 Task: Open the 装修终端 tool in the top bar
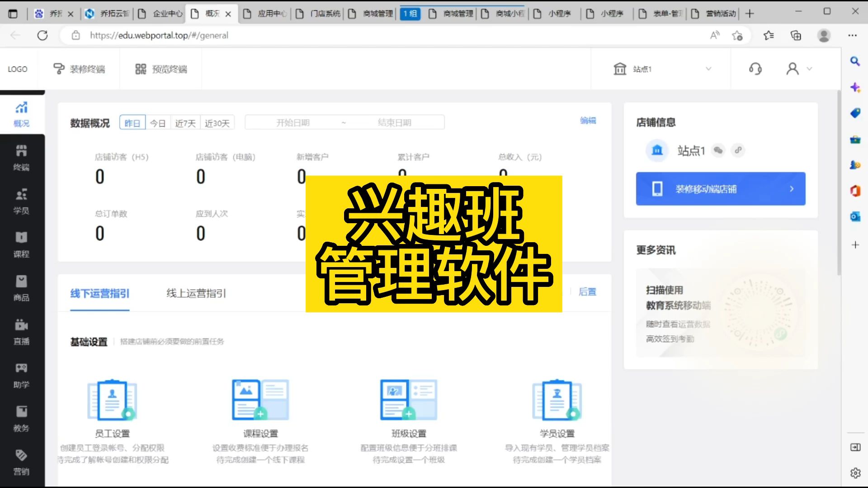80,69
